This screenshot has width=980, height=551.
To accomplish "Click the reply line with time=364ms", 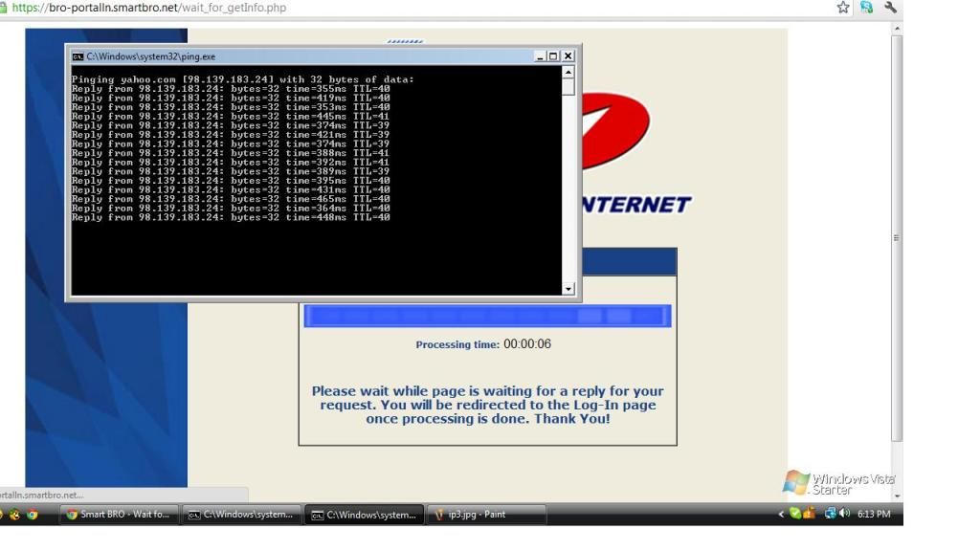I will [x=231, y=208].
